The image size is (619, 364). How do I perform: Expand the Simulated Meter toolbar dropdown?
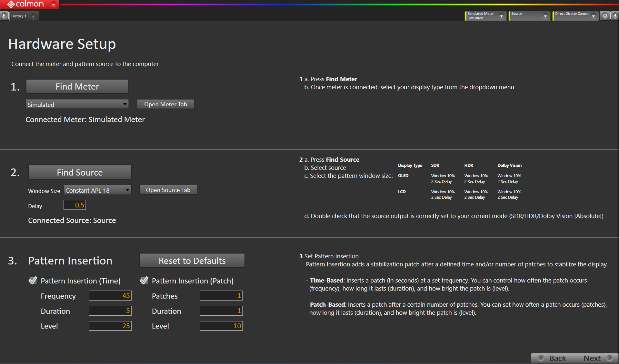coord(501,16)
